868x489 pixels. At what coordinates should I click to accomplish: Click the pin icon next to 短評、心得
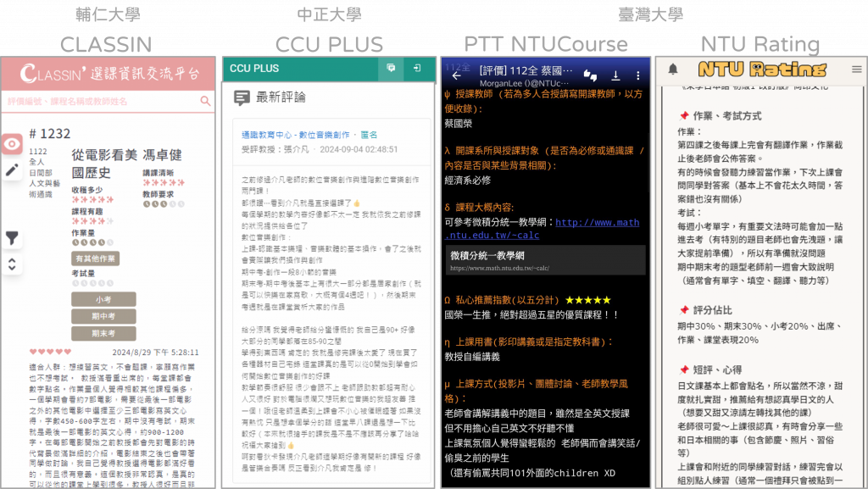684,370
